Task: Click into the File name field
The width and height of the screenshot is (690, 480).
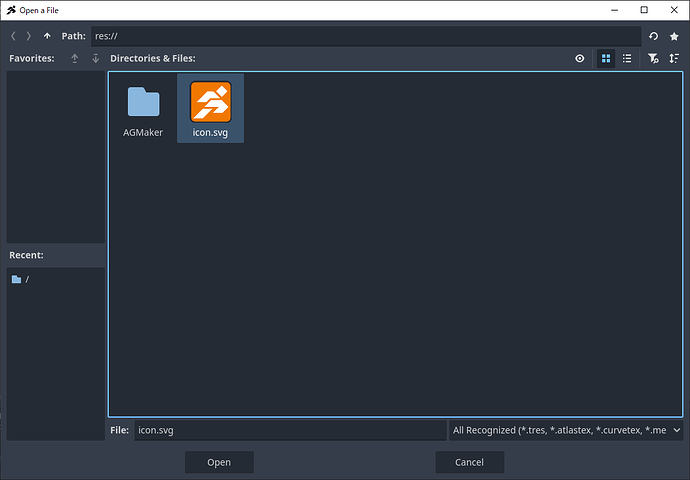Action: point(290,430)
